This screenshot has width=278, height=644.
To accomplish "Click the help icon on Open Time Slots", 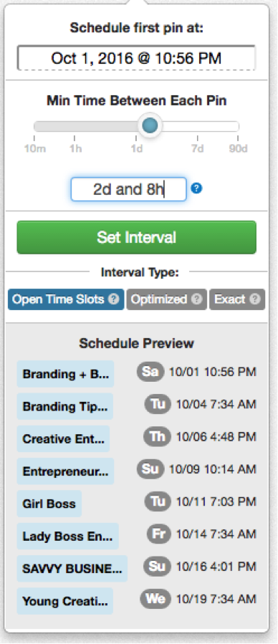I will pyautogui.click(x=113, y=299).
